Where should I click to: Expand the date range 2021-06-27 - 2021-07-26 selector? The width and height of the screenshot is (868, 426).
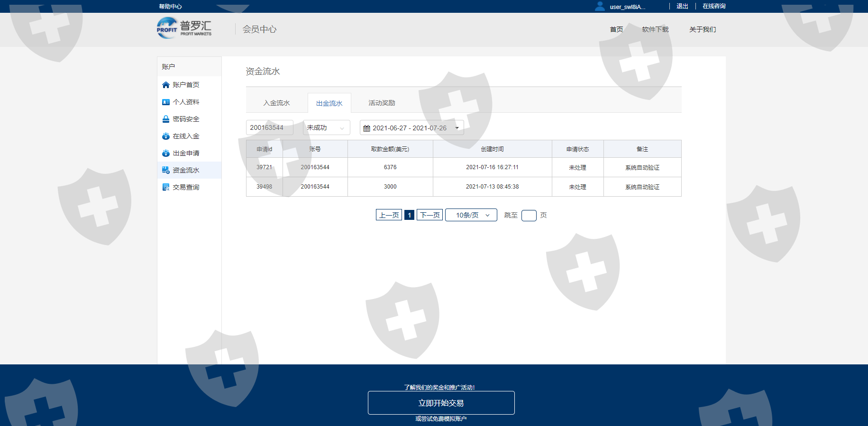(411, 128)
